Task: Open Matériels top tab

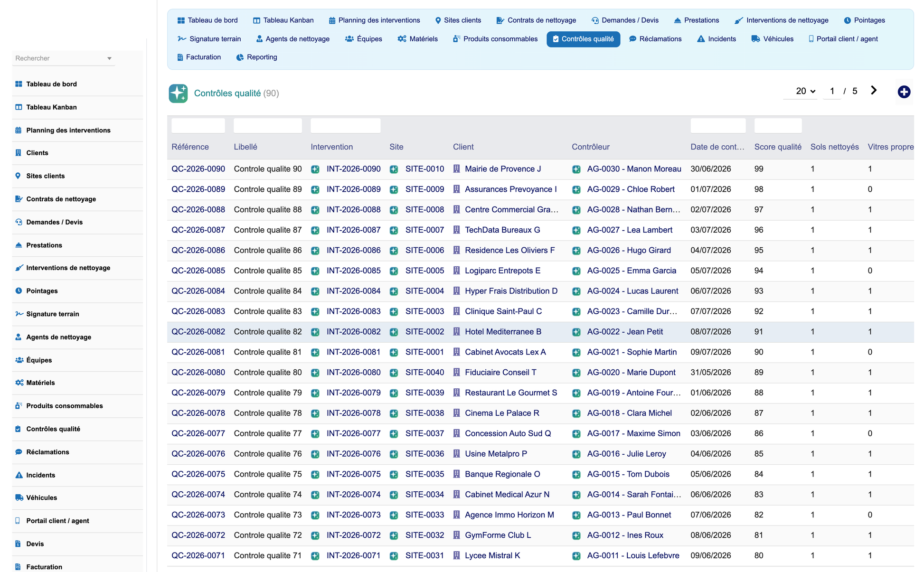Action: tap(418, 39)
